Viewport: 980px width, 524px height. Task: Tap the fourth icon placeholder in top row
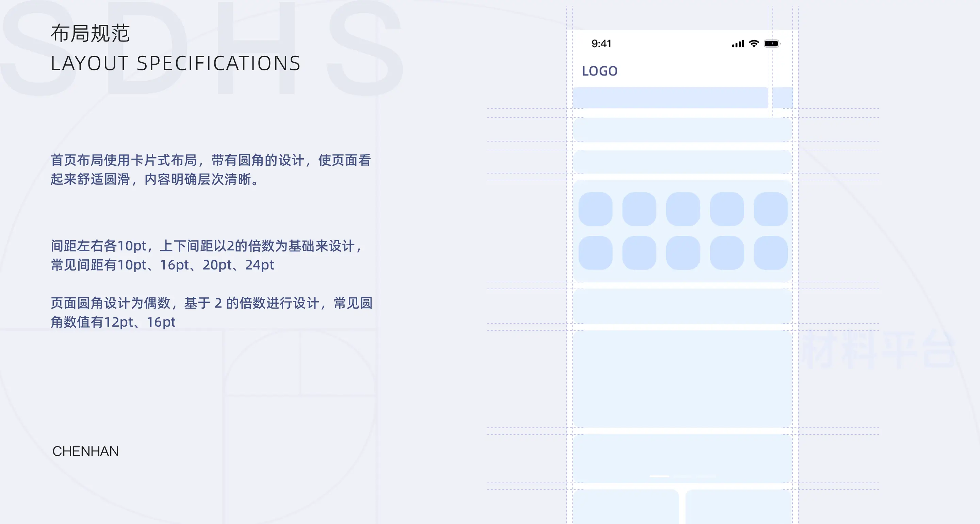pos(726,209)
